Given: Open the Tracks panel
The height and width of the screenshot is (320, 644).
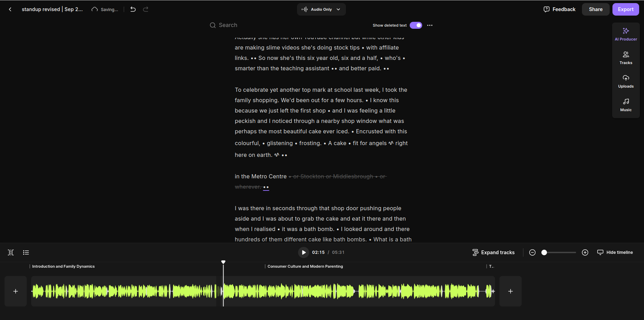Looking at the screenshot, I should point(626,58).
